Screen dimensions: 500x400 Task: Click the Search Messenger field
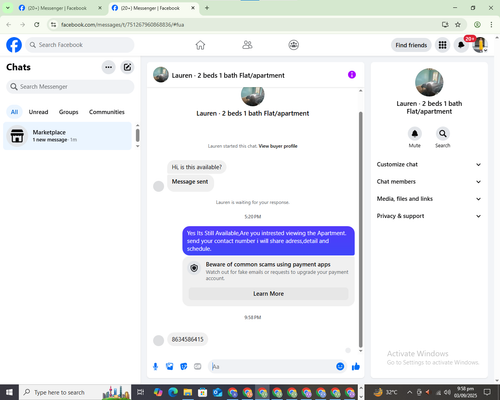coord(70,87)
